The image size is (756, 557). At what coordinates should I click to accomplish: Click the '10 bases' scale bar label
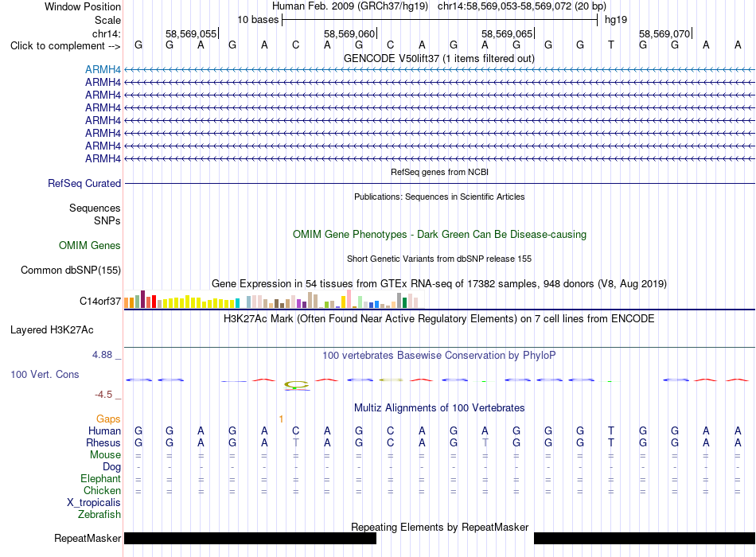[x=258, y=20]
